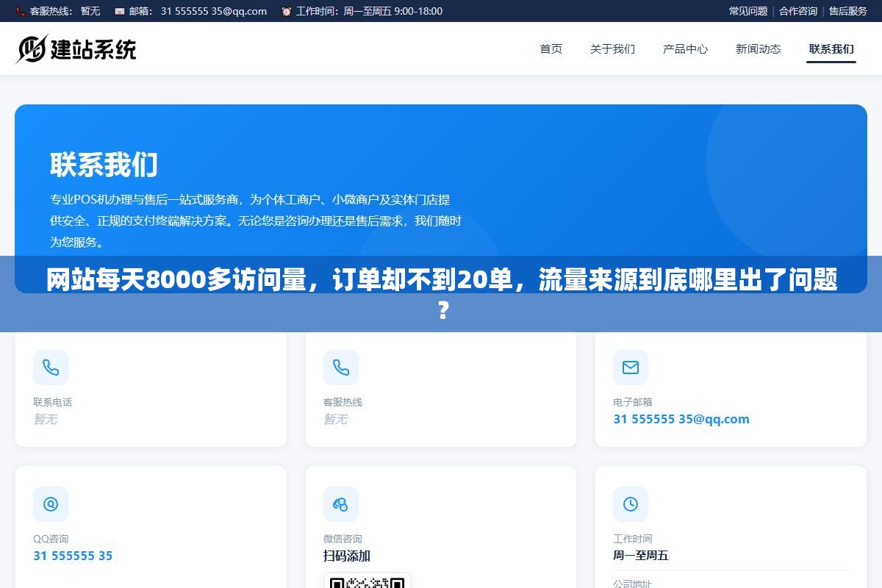Click the site logo 建站系统
Viewport: 882px width, 588px height.
pos(76,49)
